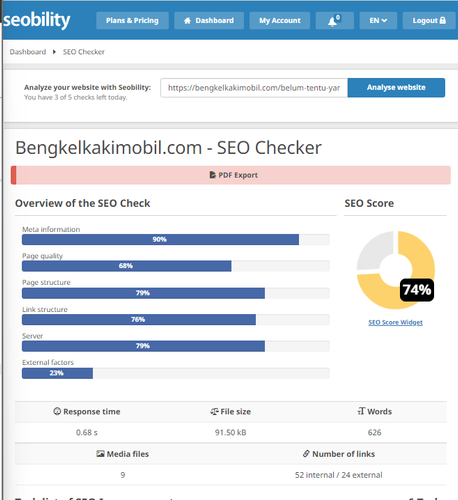This screenshot has width=458, height=500.
Task: Click the media files count '9'
Action: 123,475
